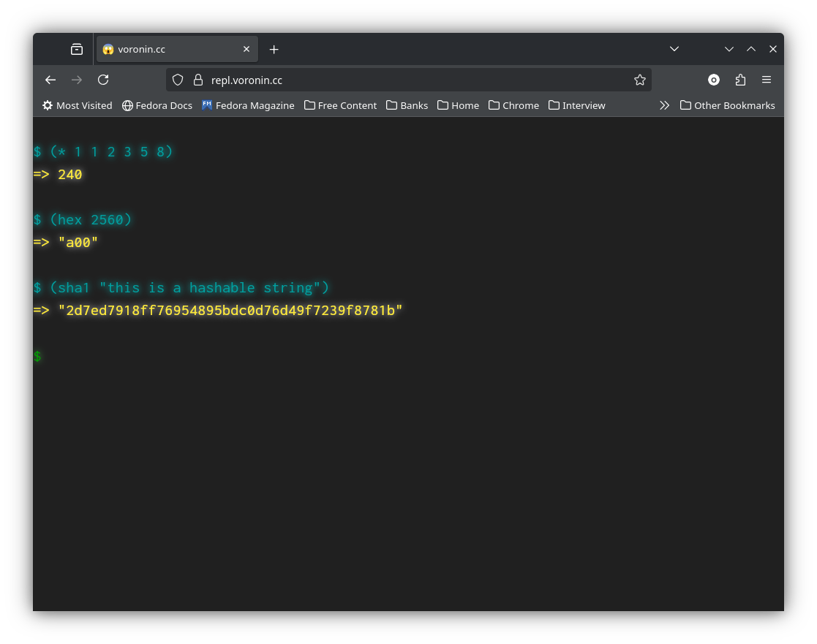The width and height of the screenshot is (817, 644).
Task: Navigate back using the arrow icon
Action: [x=50, y=80]
